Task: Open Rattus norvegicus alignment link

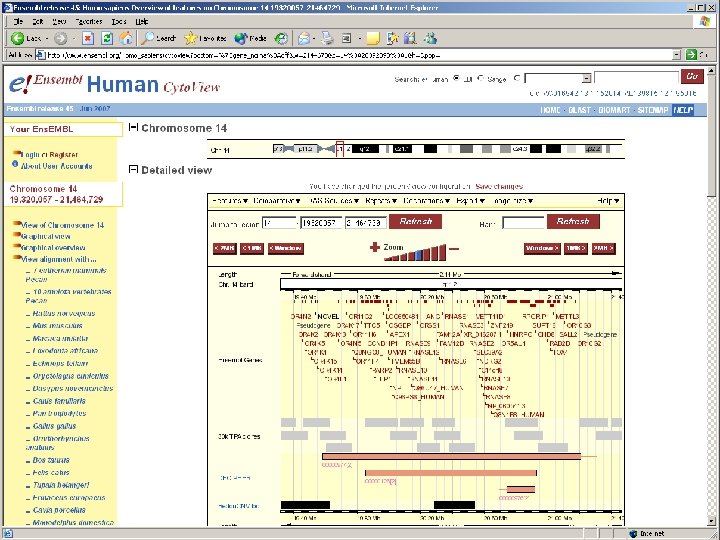Action: (x=63, y=313)
